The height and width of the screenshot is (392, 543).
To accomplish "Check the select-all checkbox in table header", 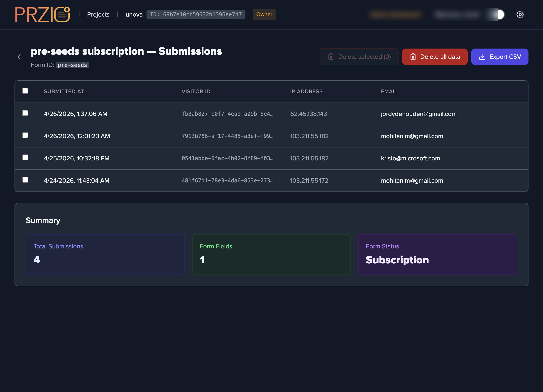I will point(25,91).
